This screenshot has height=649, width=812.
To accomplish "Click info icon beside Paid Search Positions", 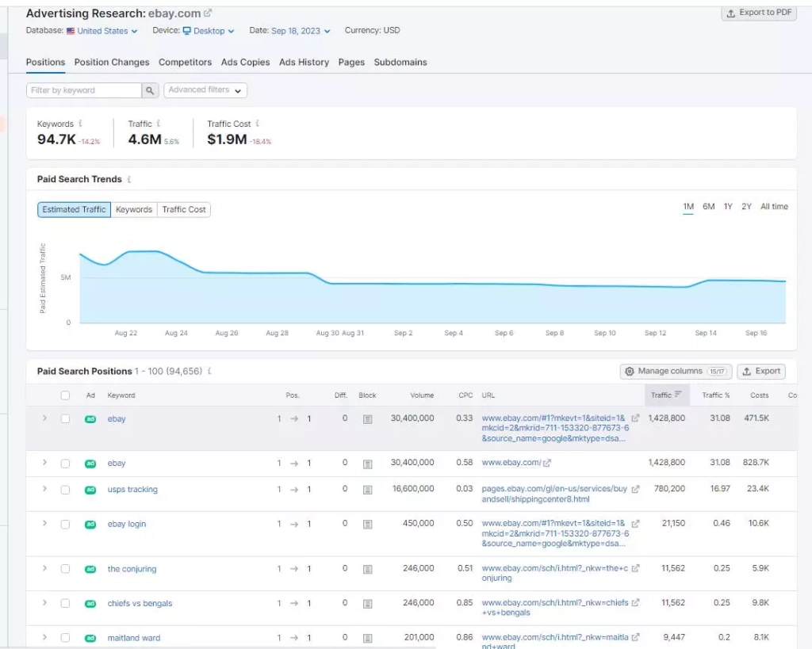I will [x=209, y=371].
